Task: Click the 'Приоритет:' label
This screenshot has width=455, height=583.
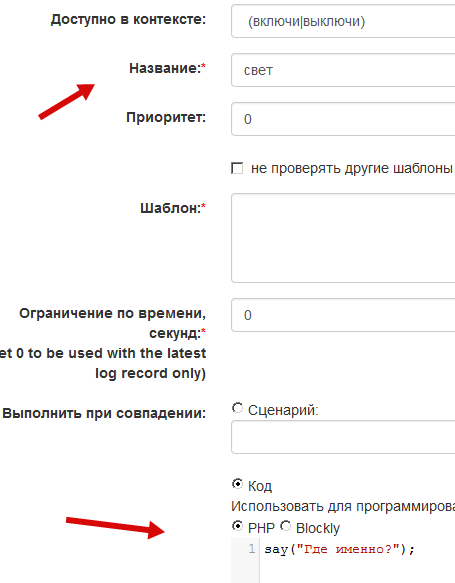Action: pos(166,117)
